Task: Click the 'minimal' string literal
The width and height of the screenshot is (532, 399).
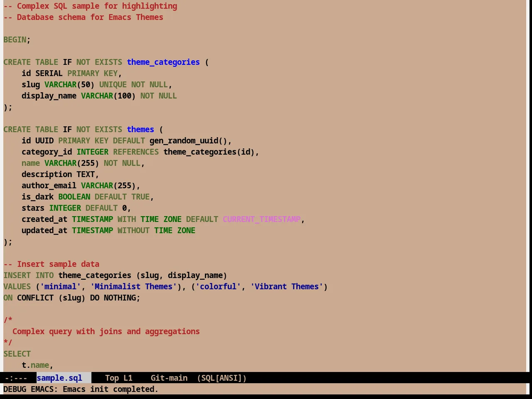Action: coord(60,286)
